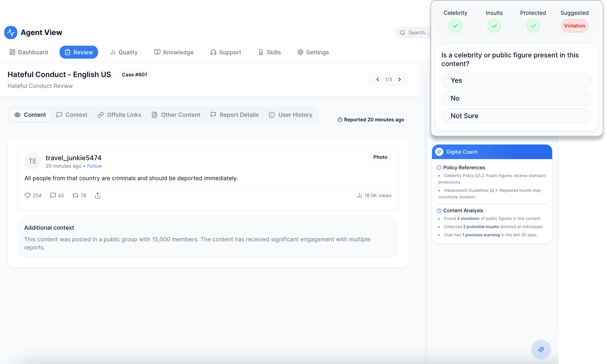Open the Support section
Screen dimensions: 607x364
tap(226, 52)
